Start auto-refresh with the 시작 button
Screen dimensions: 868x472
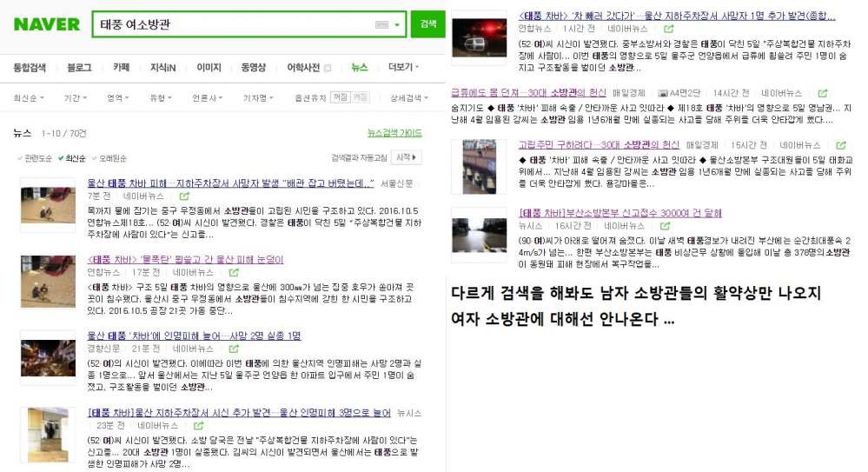[407, 157]
